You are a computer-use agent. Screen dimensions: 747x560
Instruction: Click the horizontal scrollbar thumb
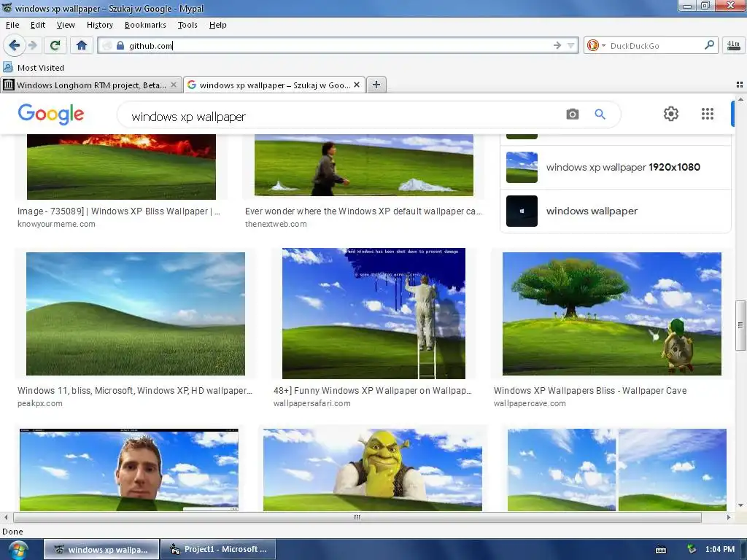coord(357,517)
